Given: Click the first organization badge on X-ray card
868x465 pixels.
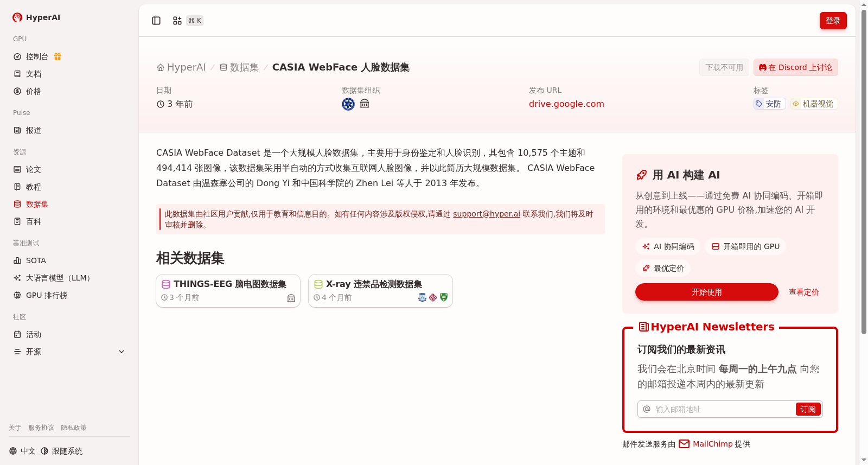Looking at the screenshot, I should coord(422,297).
